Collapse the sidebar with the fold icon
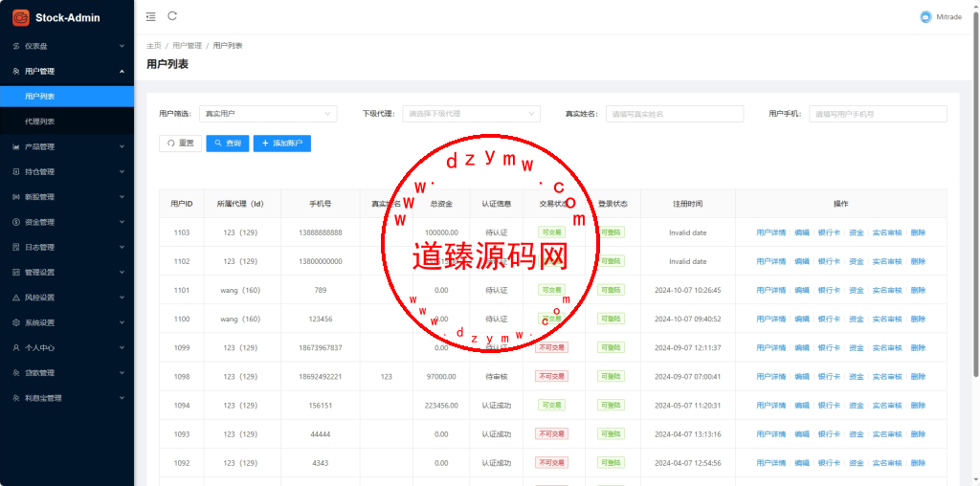 150,17
